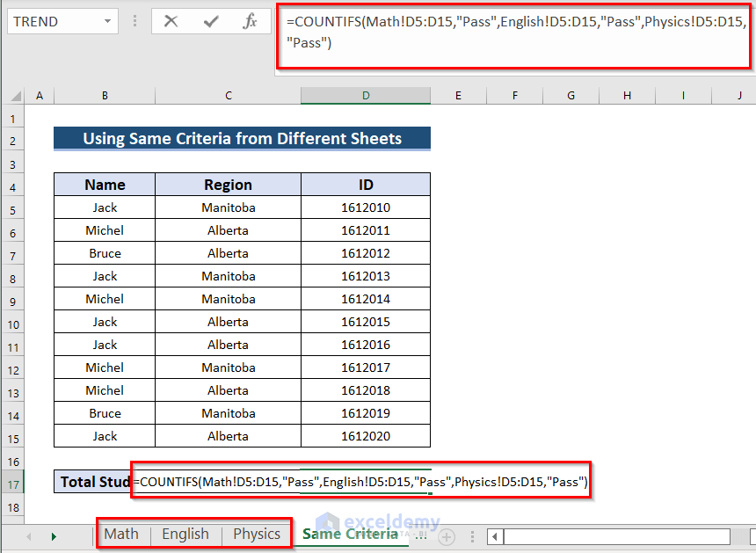Select cell with ID 1612013
Screen dimensions: 756x553
(366, 276)
